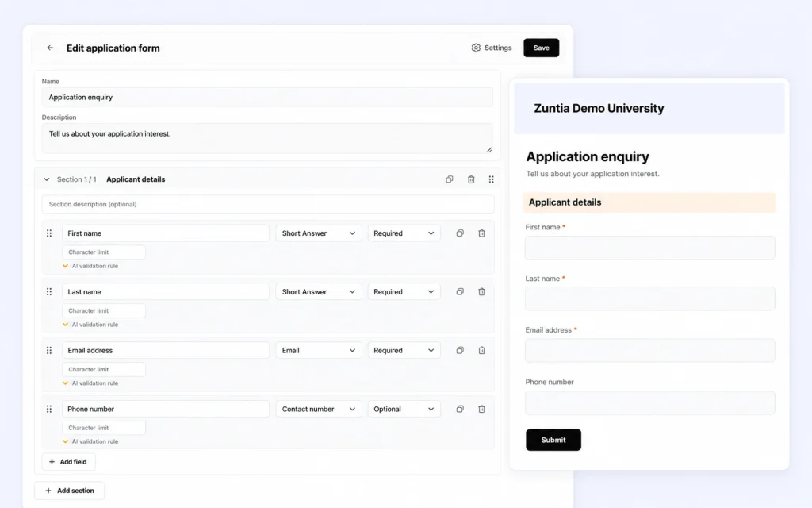The height and width of the screenshot is (508, 812).
Task: Edit the Last name label field
Action: point(166,292)
